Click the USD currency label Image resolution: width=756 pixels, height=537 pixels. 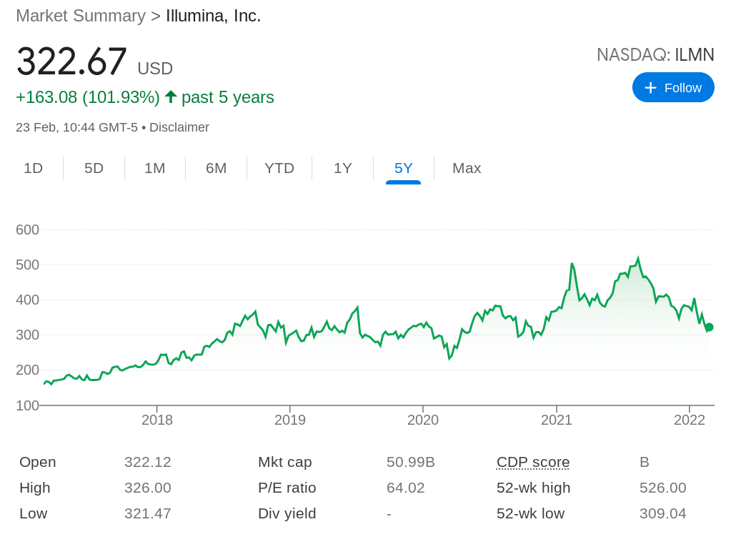155,69
